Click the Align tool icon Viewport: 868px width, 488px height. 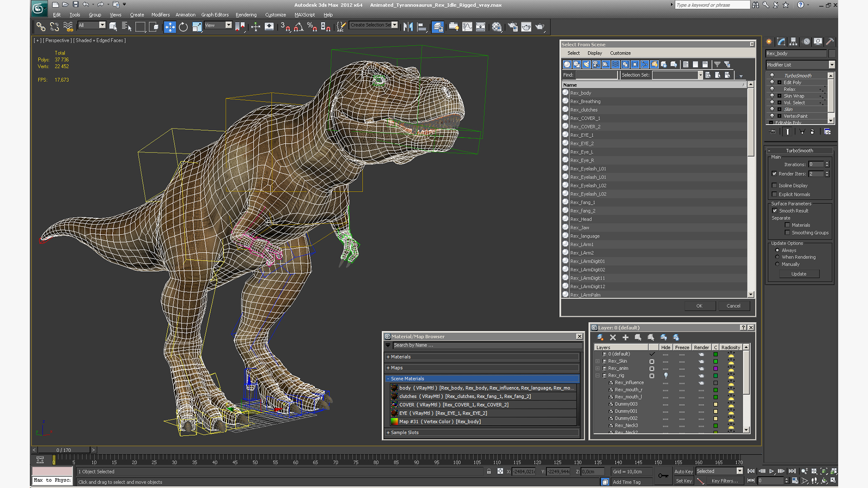point(422,27)
